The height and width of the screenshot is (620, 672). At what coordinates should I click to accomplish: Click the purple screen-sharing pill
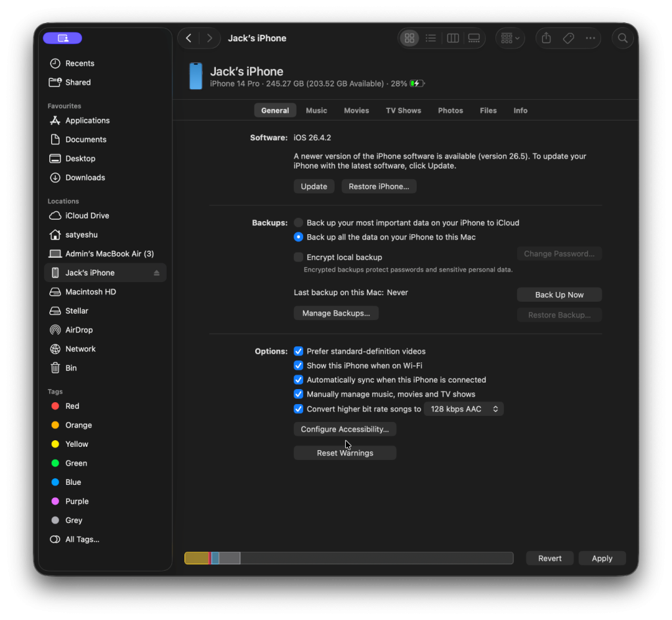coord(62,38)
